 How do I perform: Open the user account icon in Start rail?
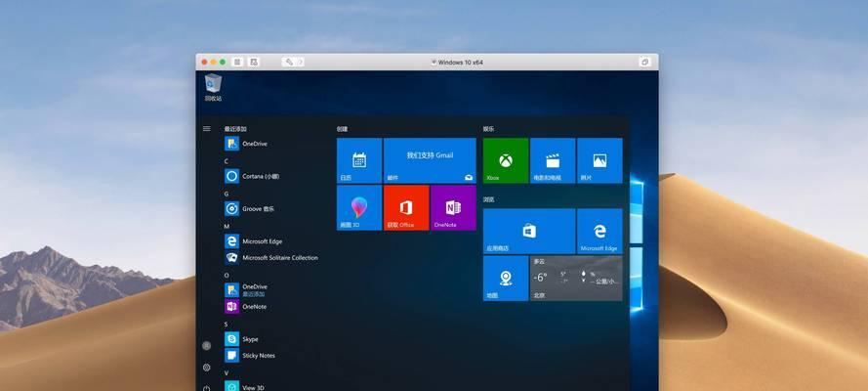[206, 346]
